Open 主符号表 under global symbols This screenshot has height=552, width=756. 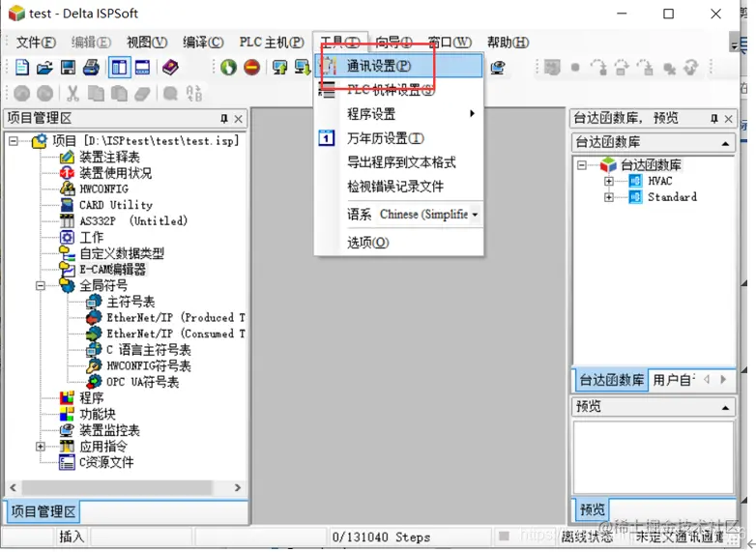tap(131, 302)
